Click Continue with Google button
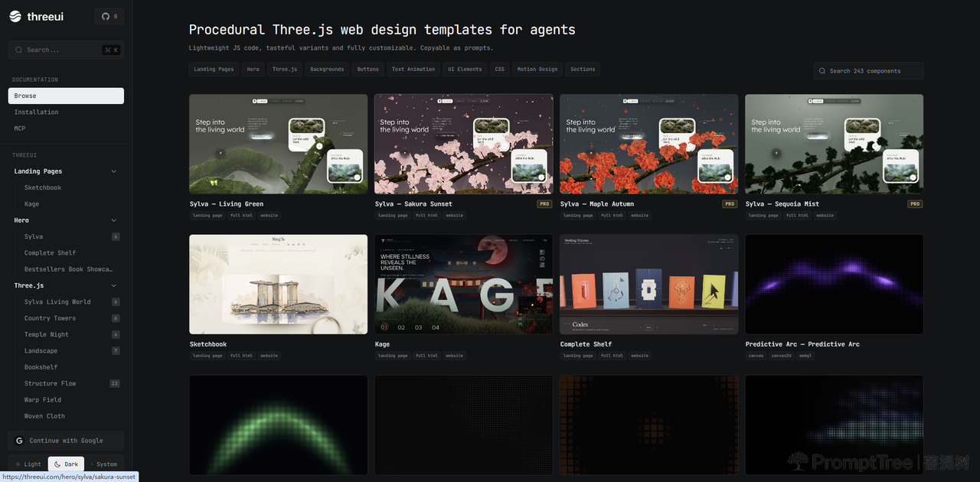 66,441
